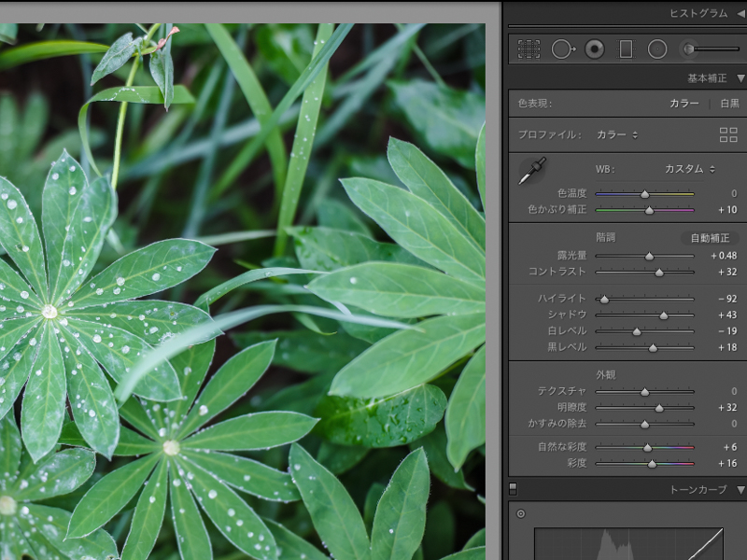Click the 黒レベル value +18
Image resolution: width=747 pixels, height=560 pixels.
tap(727, 347)
